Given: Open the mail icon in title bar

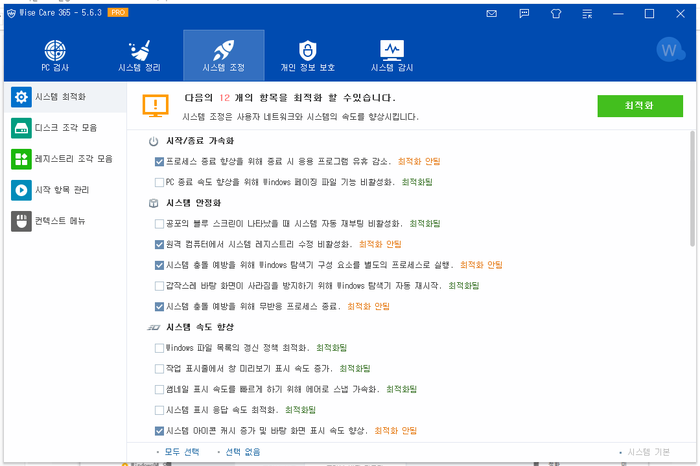Looking at the screenshot, I should coord(492,13).
